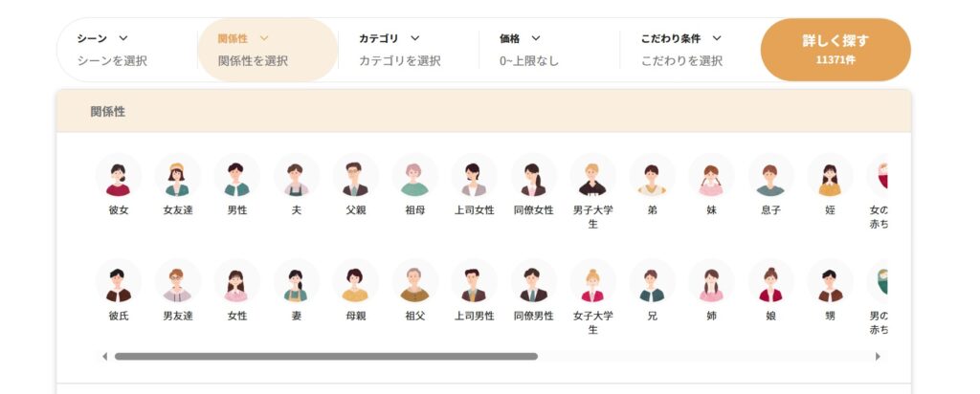Open the シーン dropdown

coord(127,50)
